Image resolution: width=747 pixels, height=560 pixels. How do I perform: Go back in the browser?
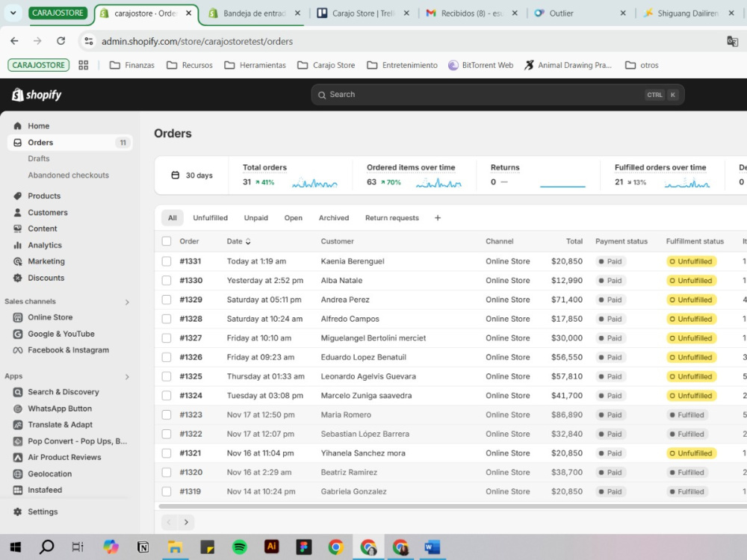click(14, 41)
